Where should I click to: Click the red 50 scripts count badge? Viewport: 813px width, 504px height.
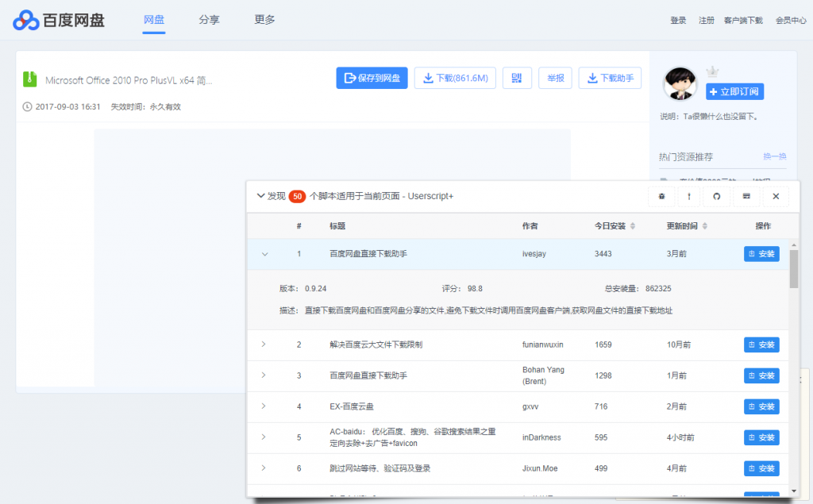pos(297,196)
